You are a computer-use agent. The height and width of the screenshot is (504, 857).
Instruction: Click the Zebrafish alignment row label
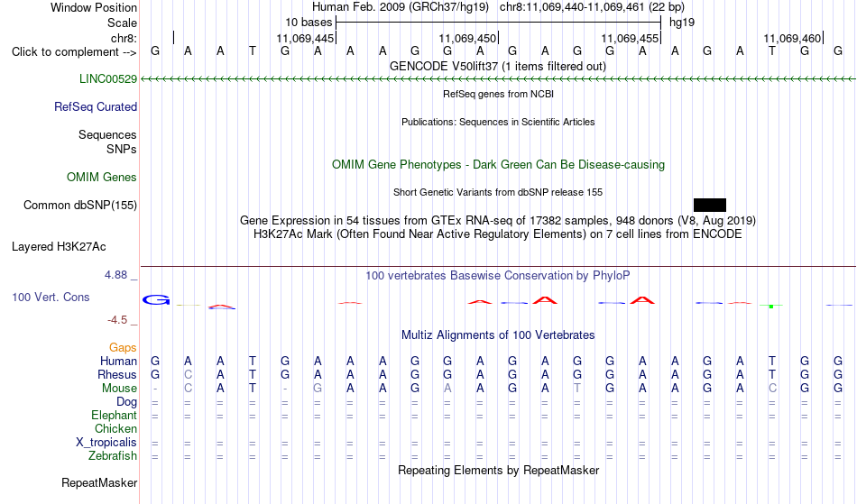tap(113, 455)
